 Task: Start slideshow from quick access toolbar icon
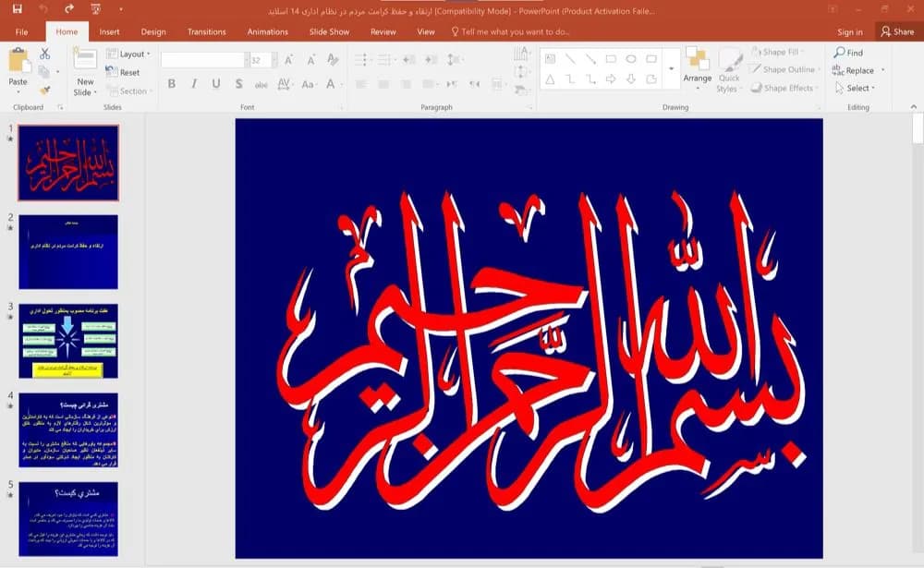point(95,9)
